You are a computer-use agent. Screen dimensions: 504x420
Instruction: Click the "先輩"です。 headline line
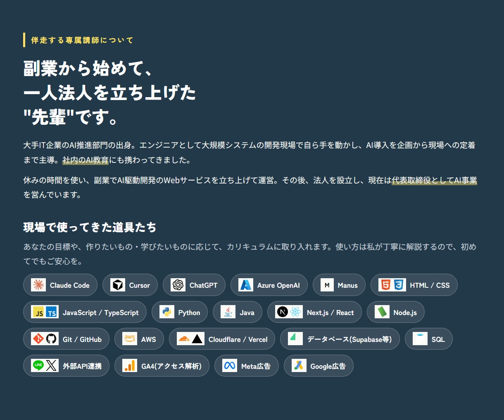pos(71,117)
